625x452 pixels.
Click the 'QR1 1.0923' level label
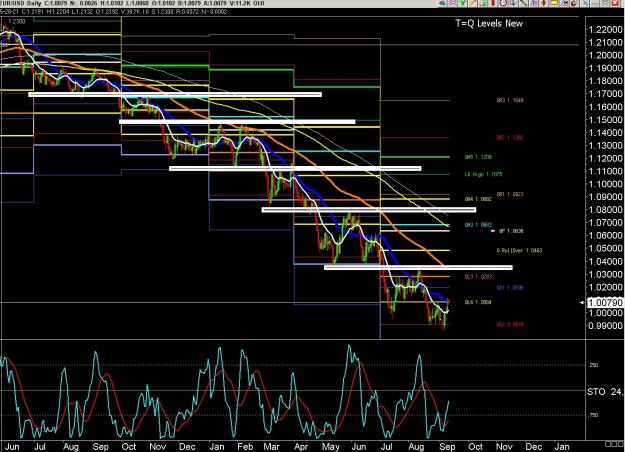pyautogui.click(x=510, y=194)
